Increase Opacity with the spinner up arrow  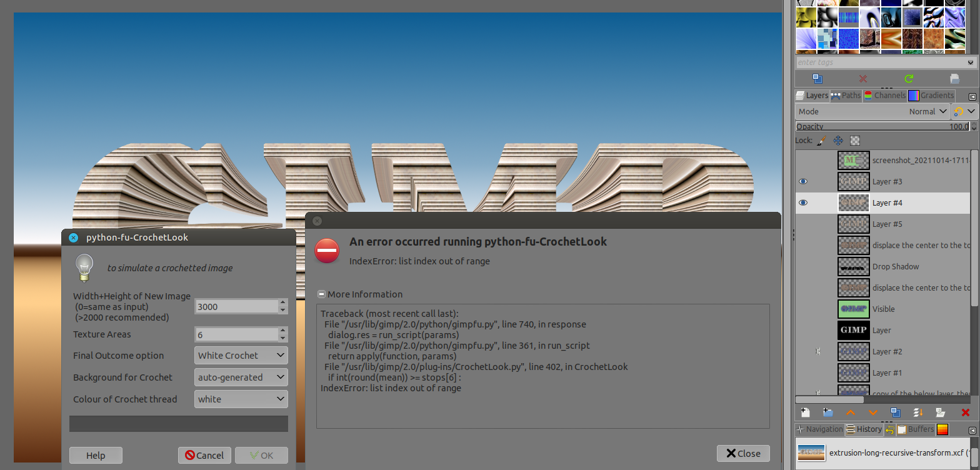click(x=973, y=124)
